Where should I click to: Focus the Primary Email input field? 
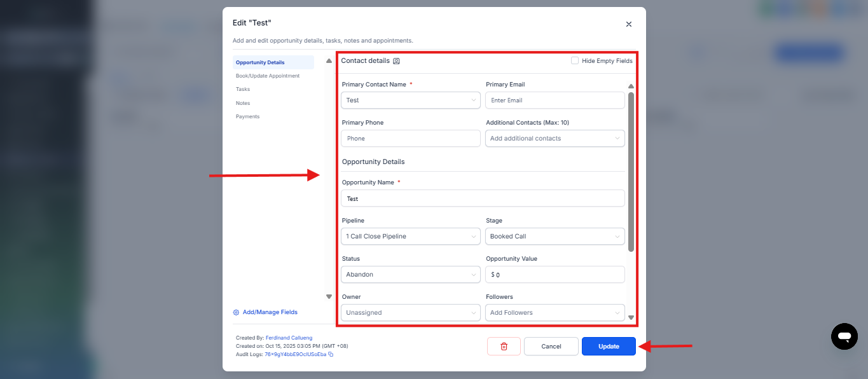tap(555, 100)
